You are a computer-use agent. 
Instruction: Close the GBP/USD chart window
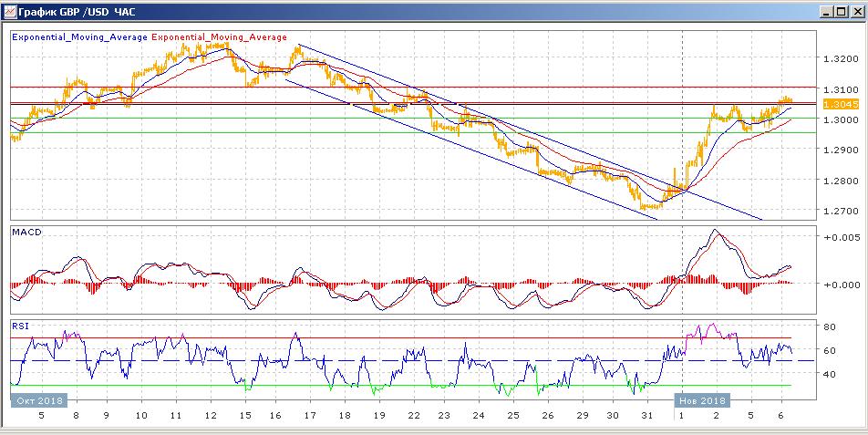coord(856,11)
